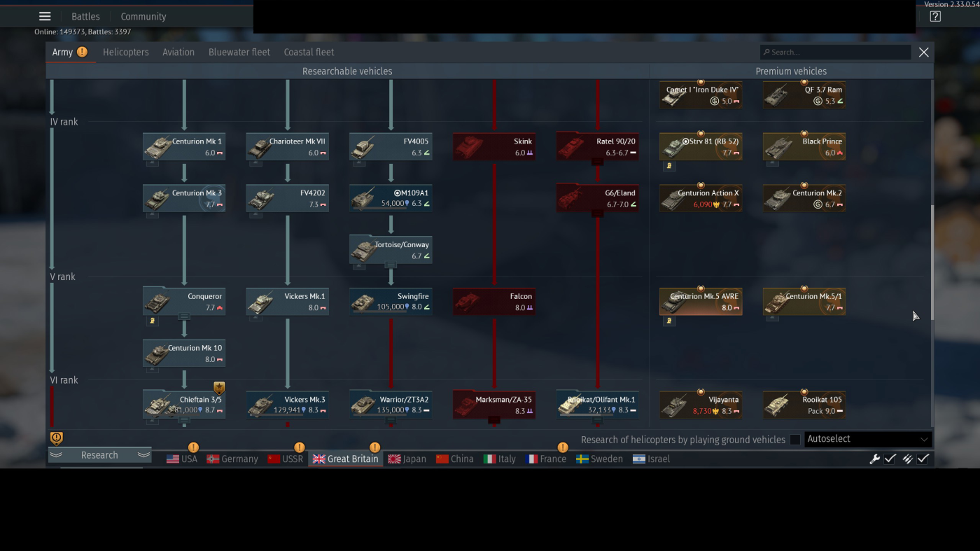980x551 pixels.
Task: Focus the vehicle Search field
Action: pyautogui.click(x=835, y=52)
